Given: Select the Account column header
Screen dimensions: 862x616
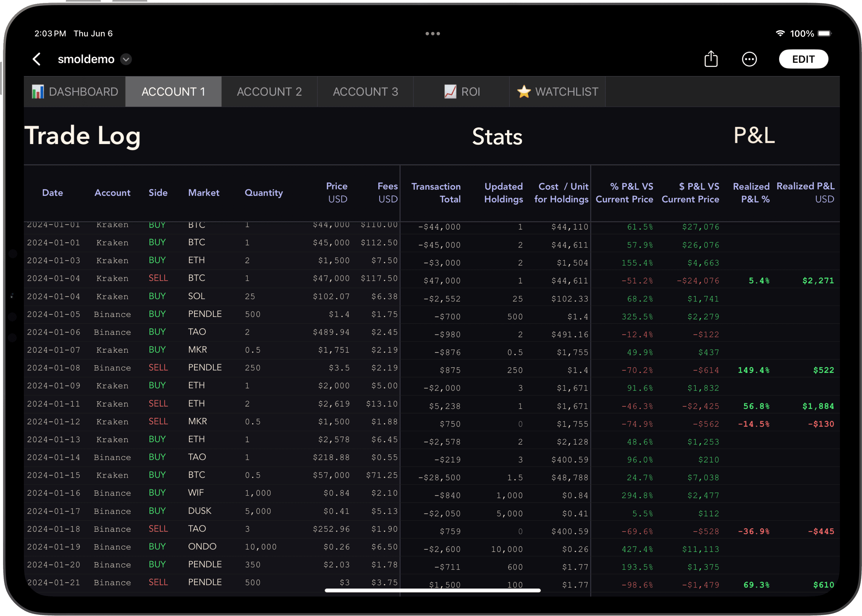Looking at the screenshot, I should click(112, 193).
